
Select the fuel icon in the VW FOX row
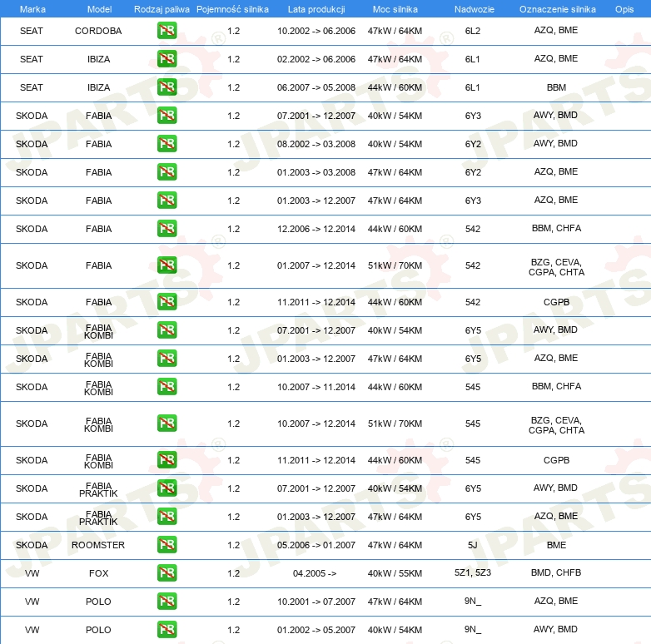[x=166, y=572]
